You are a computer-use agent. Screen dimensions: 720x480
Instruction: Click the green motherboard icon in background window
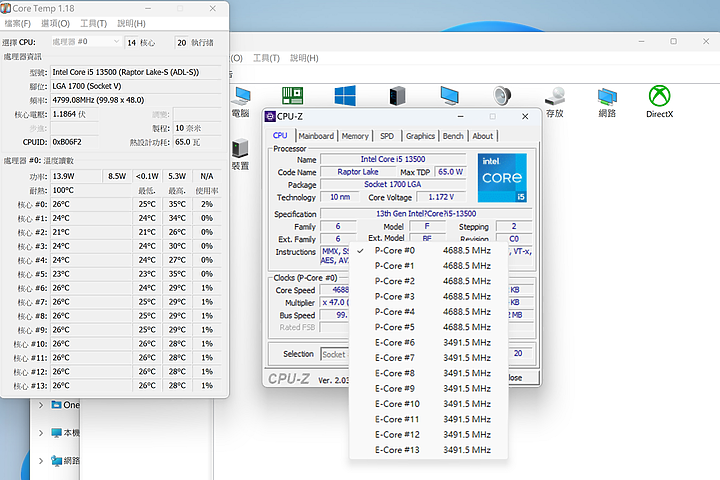tap(292, 96)
